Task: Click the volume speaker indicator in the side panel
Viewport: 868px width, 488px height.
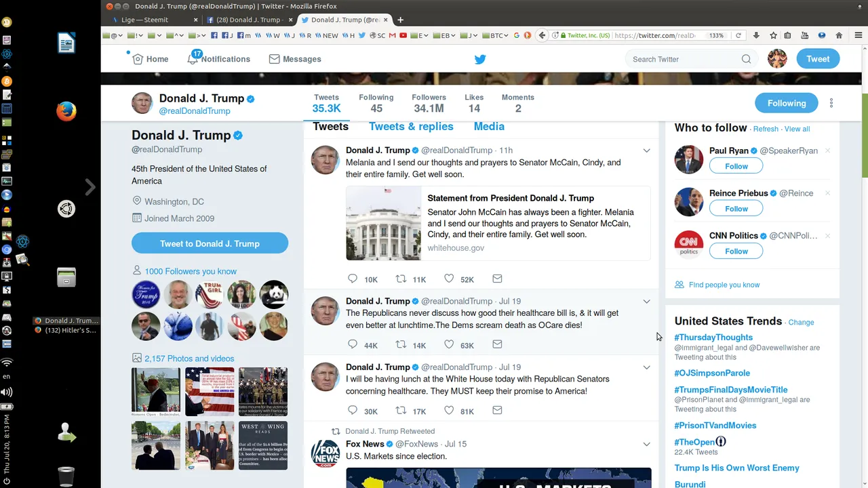Action: click(x=7, y=392)
